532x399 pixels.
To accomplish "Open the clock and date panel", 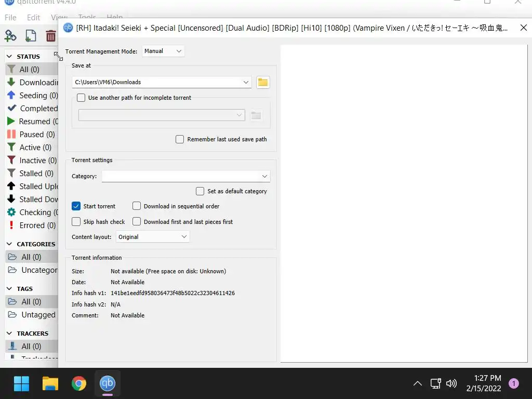I will [484, 383].
